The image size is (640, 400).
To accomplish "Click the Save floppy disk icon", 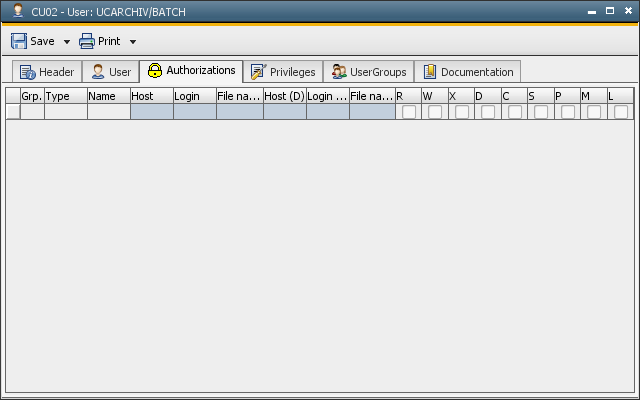I will click(x=19, y=41).
